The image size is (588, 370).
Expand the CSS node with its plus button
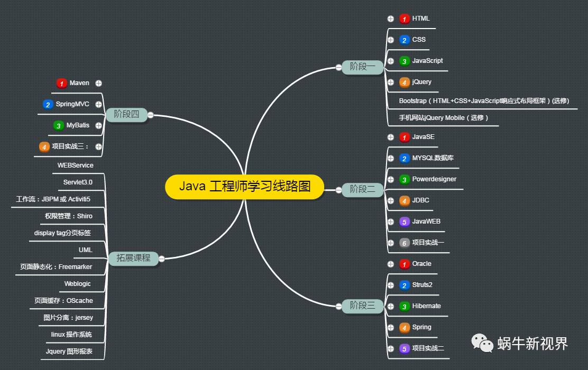pyautogui.click(x=391, y=40)
